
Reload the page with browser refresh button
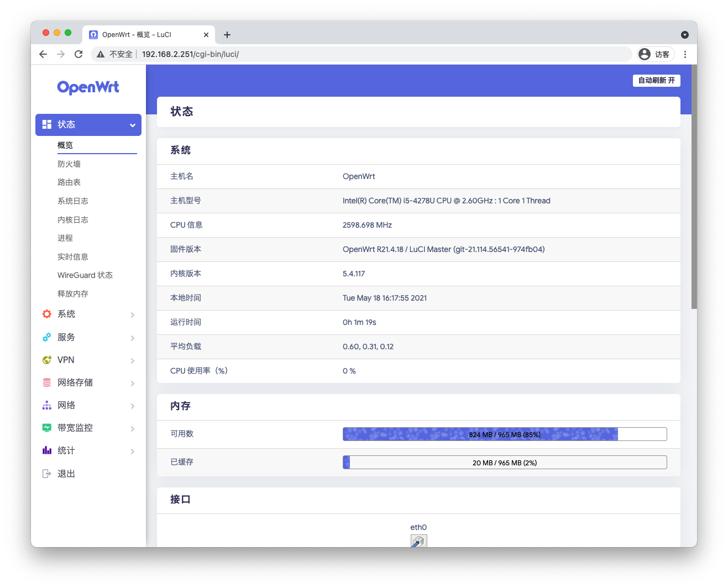[x=78, y=54]
